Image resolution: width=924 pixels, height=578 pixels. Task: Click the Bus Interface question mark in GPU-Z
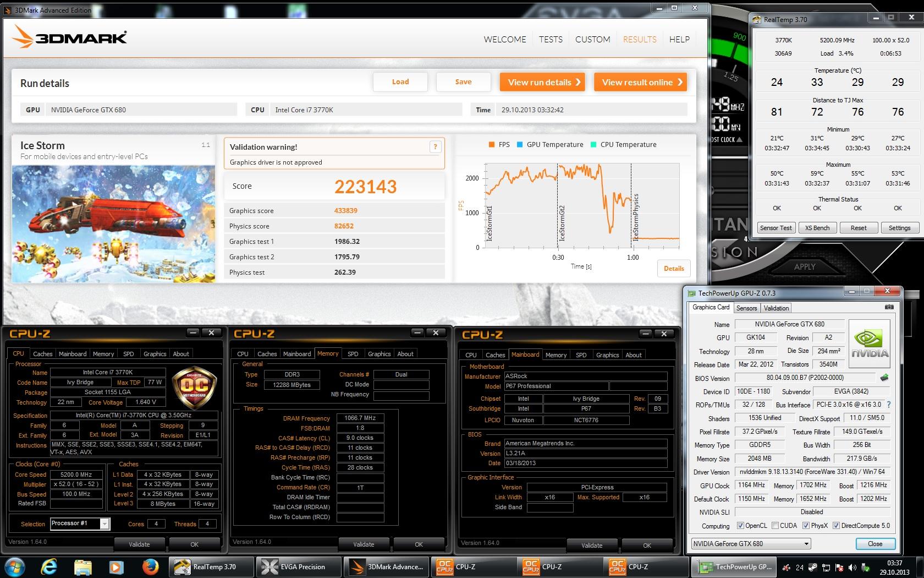click(x=889, y=405)
